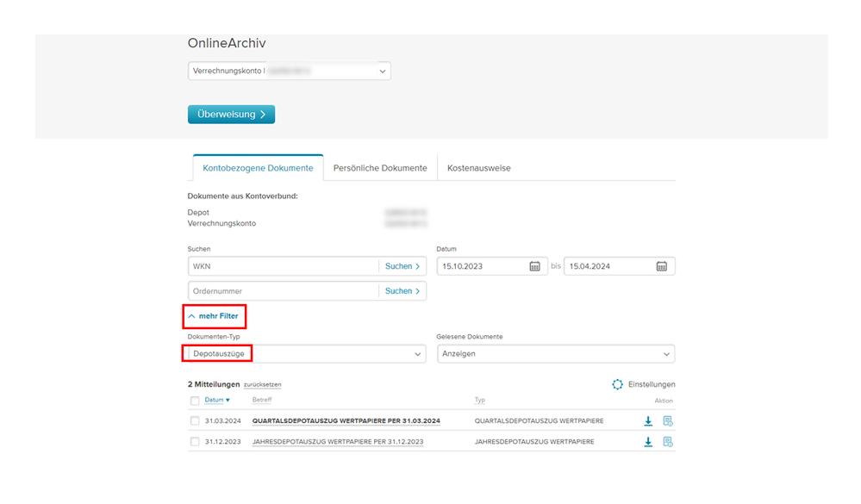The image size is (861, 504).
Task: Check the box for the 31.03.2024 document
Action: coord(195,420)
